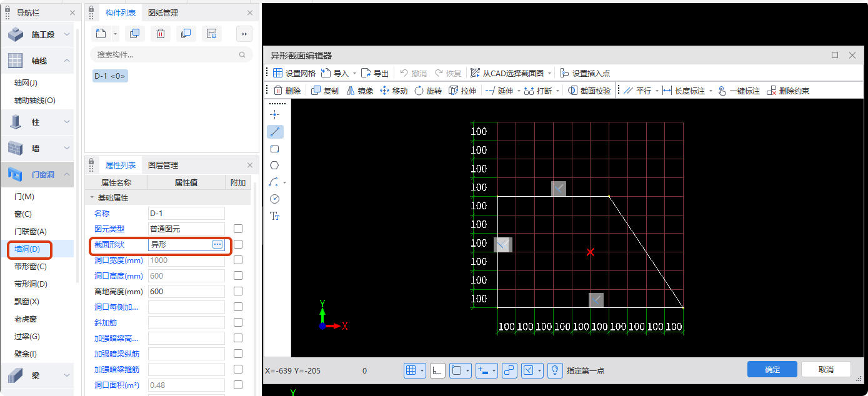The height and width of the screenshot is (396, 868).
Task: Select the text tool
Action: pos(275,215)
